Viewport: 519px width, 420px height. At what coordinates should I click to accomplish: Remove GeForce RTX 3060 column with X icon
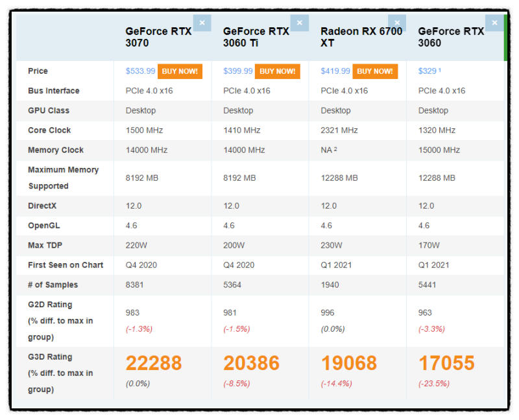(x=494, y=23)
